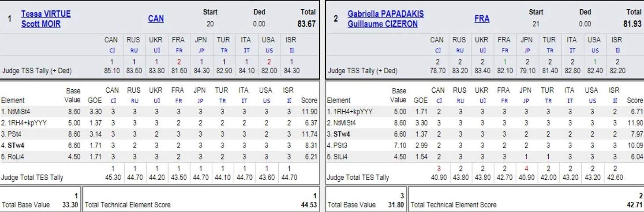Open the CAN country link beside Virtue/Moir

pyautogui.click(x=156, y=19)
